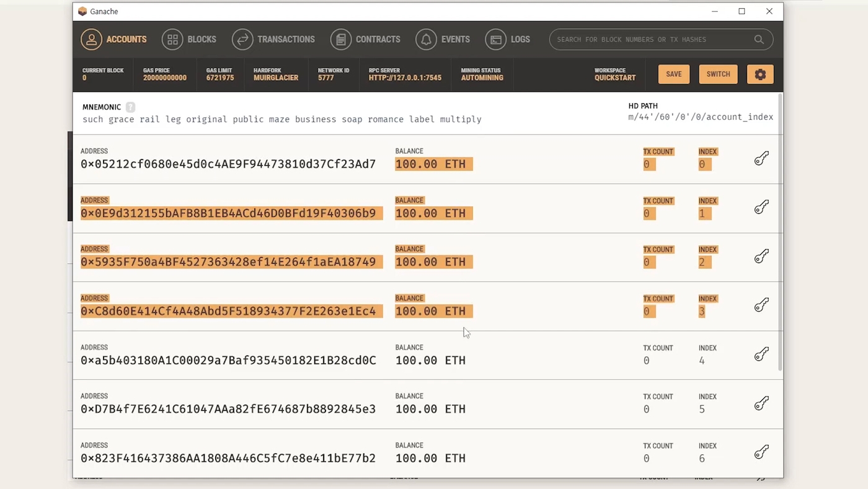Maximize the Ganache window
Image resolution: width=868 pixels, height=489 pixels.
(742, 11)
